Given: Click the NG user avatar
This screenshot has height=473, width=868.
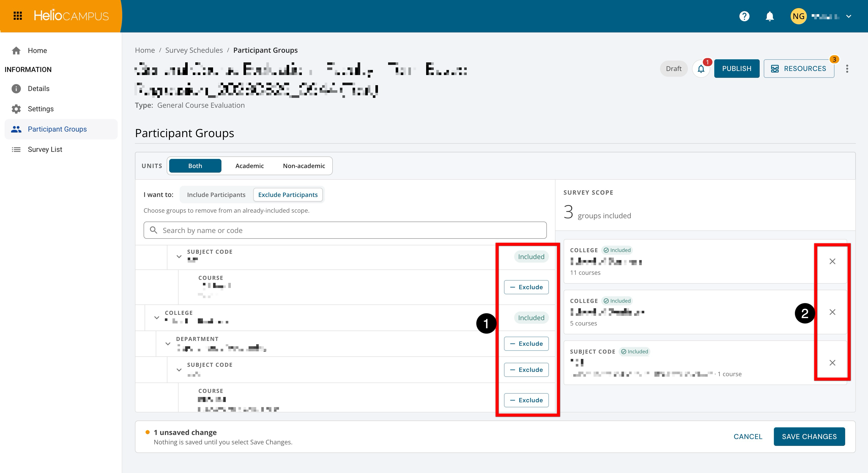Looking at the screenshot, I should (x=798, y=16).
